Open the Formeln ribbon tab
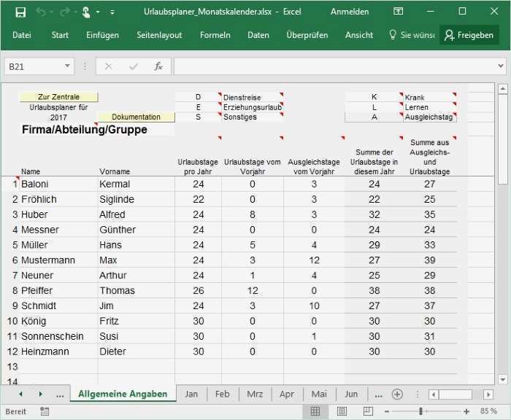This screenshot has height=420, width=511. pos(215,35)
